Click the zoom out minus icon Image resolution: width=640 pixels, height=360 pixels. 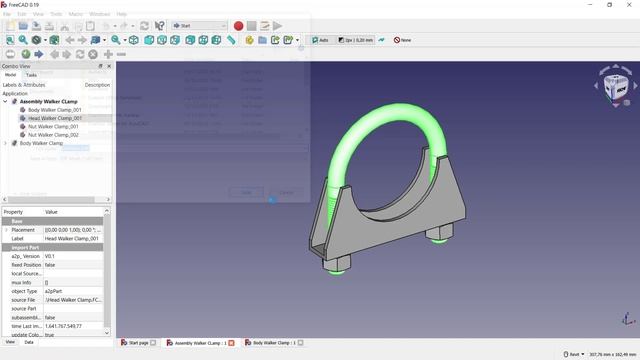(x=121, y=54)
